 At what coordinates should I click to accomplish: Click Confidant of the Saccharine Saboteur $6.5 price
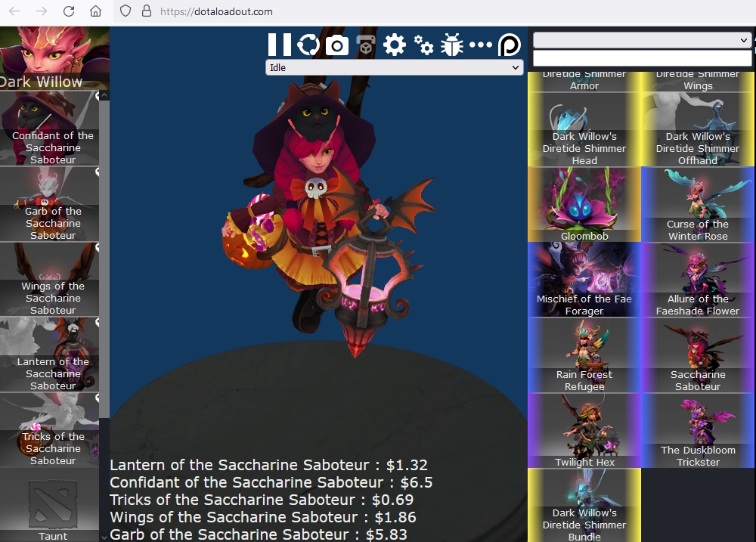(x=271, y=482)
